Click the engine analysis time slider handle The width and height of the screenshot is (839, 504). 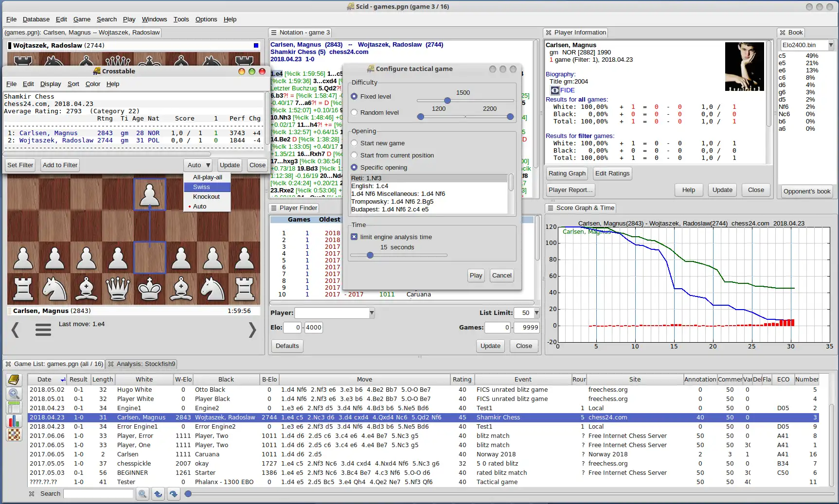tap(370, 255)
